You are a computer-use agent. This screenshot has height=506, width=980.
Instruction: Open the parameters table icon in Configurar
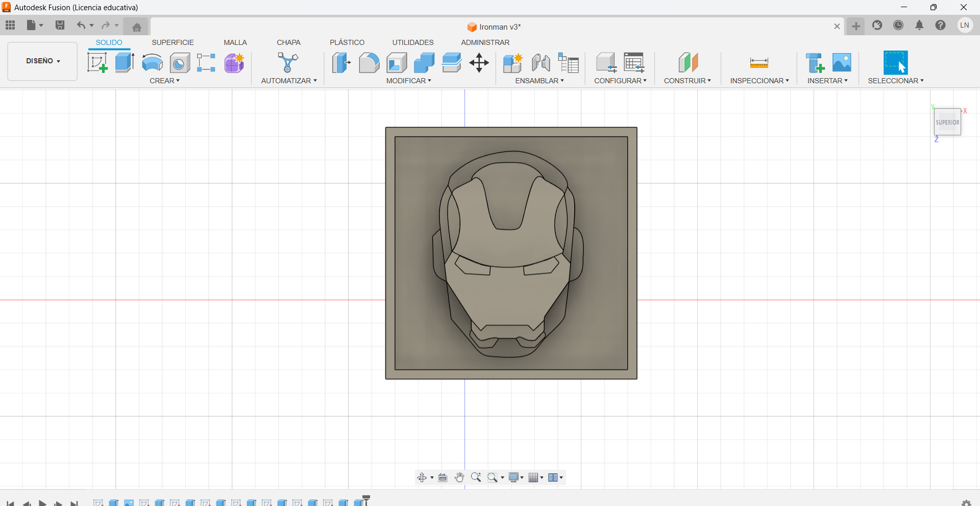(x=634, y=63)
